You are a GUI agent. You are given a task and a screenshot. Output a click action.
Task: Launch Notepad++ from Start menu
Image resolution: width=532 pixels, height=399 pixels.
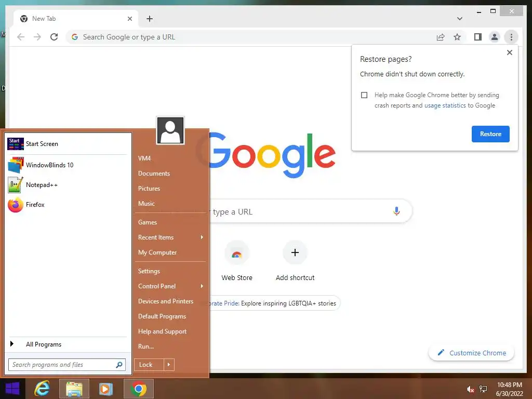coord(67,185)
